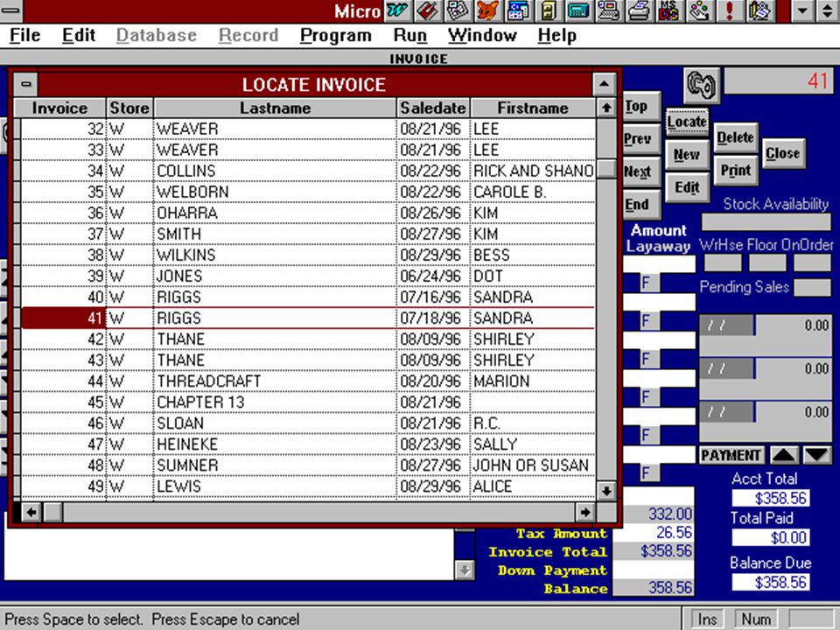The height and width of the screenshot is (630, 840).
Task: Click the black down triangle next to PAYMENT
Action: coord(817,456)
